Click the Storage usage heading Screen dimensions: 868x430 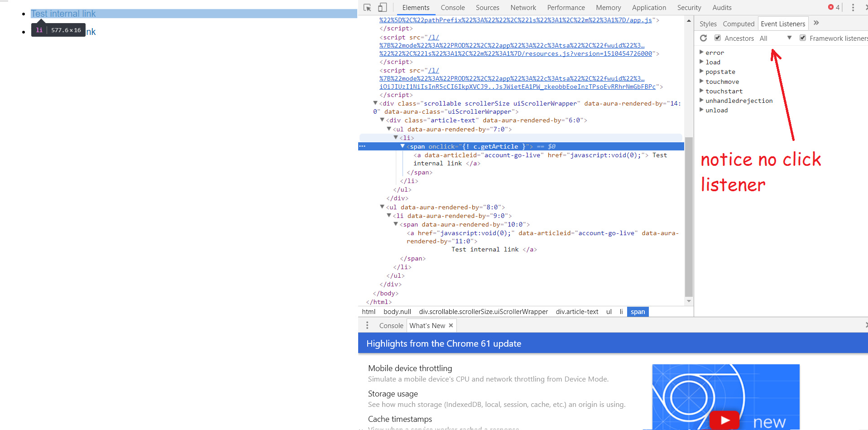(393, 393)
